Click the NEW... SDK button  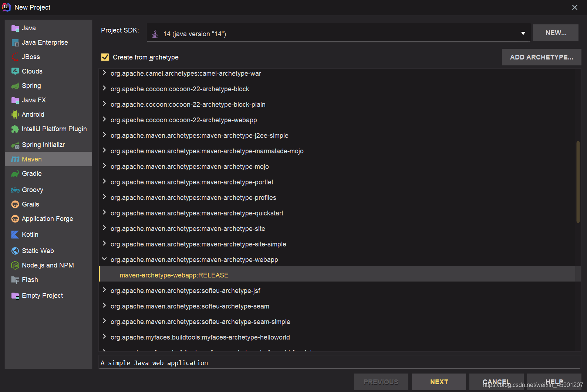point(556,33)
